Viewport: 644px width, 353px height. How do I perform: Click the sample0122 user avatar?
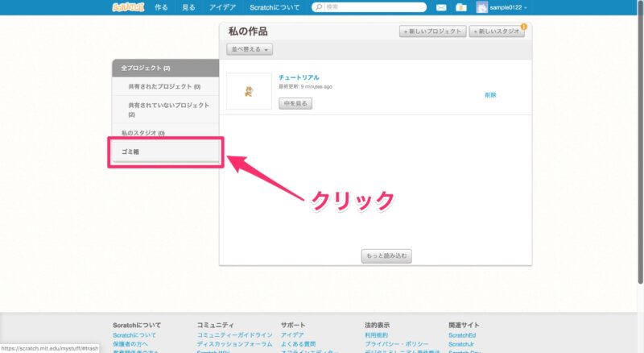pos(481,7)
